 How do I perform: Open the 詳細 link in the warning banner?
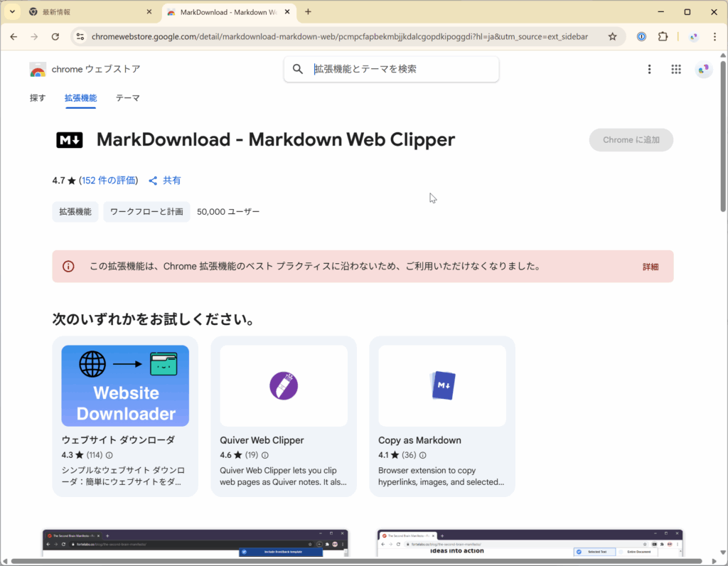651,267
